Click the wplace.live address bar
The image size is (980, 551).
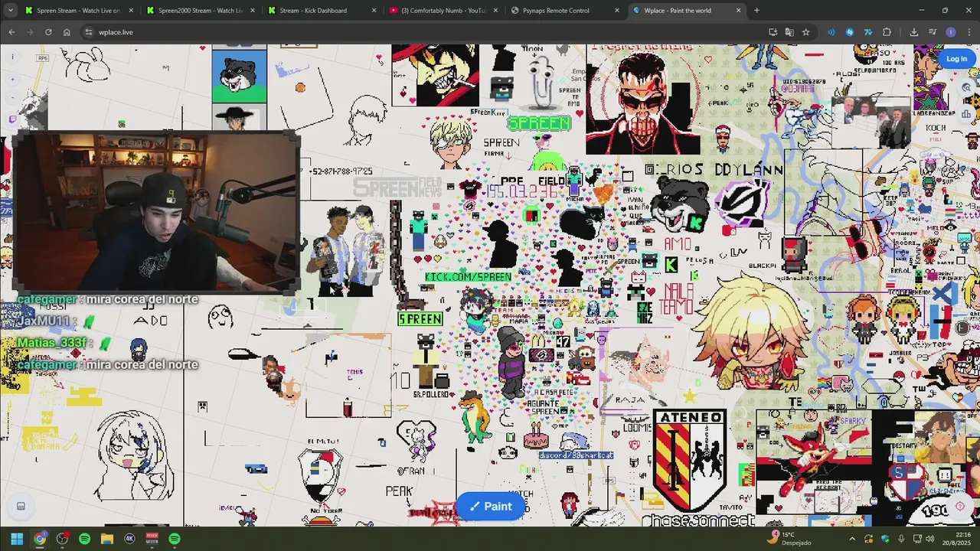pyautogui.click(x=429, y=32)
